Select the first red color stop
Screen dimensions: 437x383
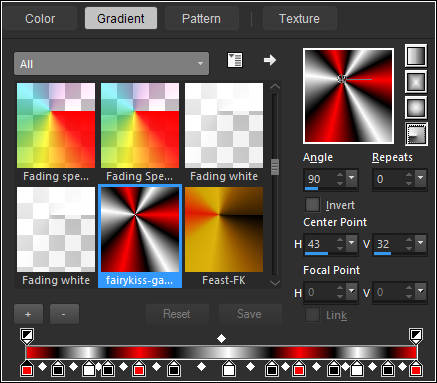point(27,369)
